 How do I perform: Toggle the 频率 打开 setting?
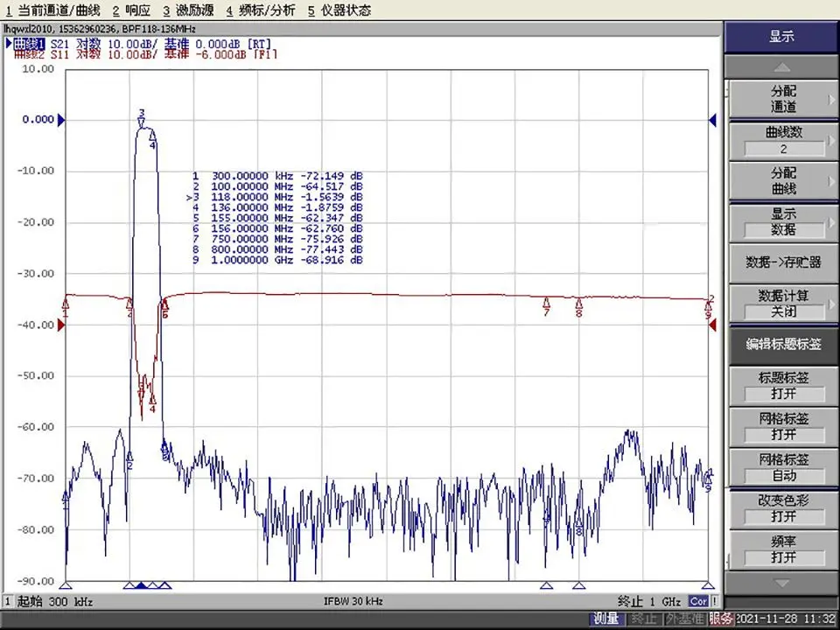pyautogui.click(x=781, y=549)
